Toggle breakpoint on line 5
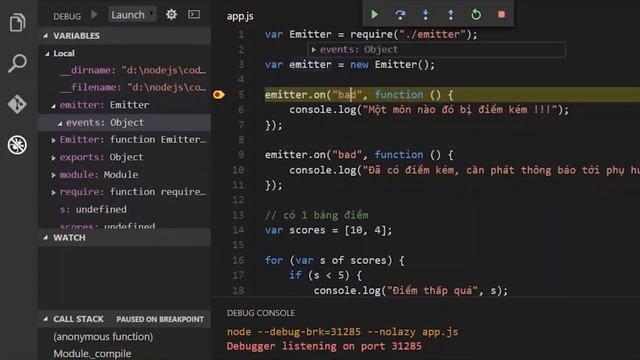Image resolution: width=640 pixels, height=360 pixels. [219, 95]
